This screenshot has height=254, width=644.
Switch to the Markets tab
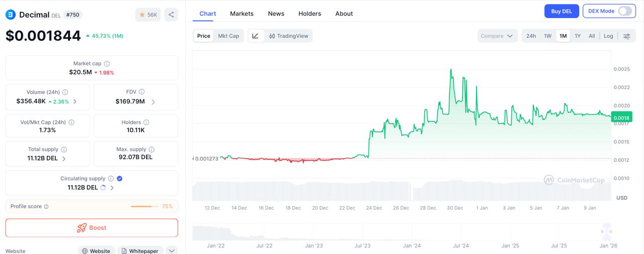pyautogui.click(x=242, y=14)
